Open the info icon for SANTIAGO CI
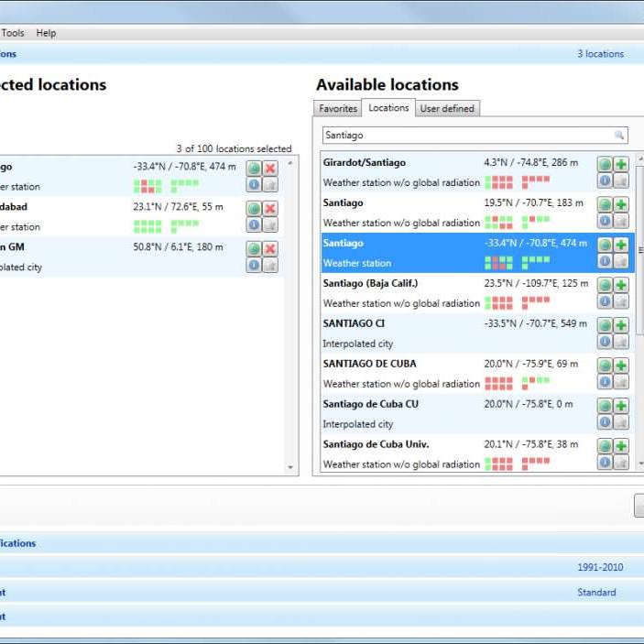This screenshot has width=644, height=644. click(605, 342)
